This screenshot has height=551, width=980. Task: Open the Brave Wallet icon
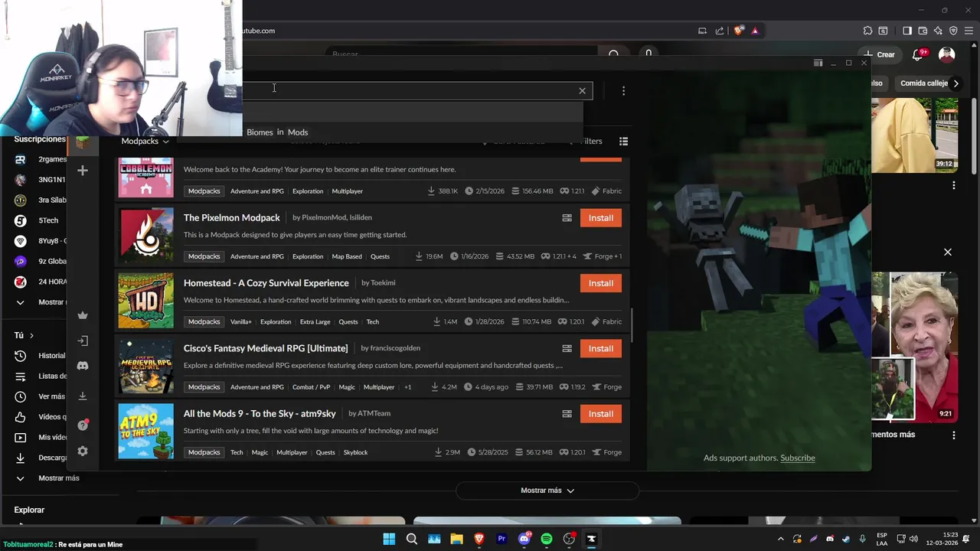[923, 31]
